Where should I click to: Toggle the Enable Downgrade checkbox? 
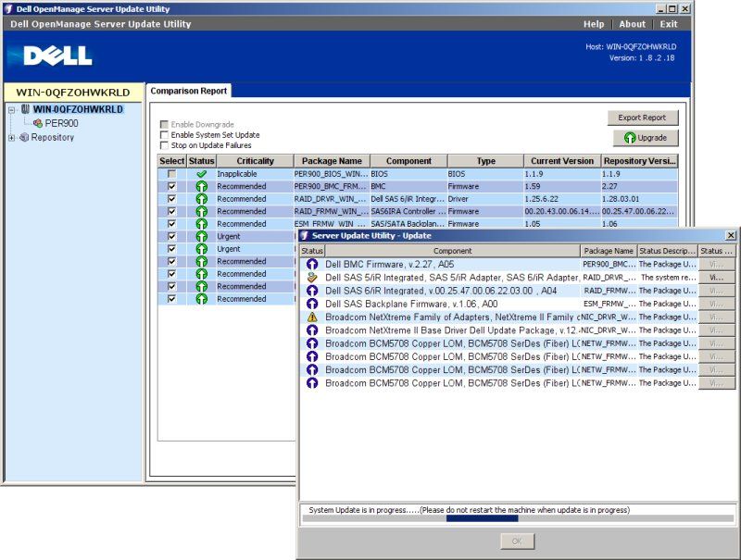point(164,124)
